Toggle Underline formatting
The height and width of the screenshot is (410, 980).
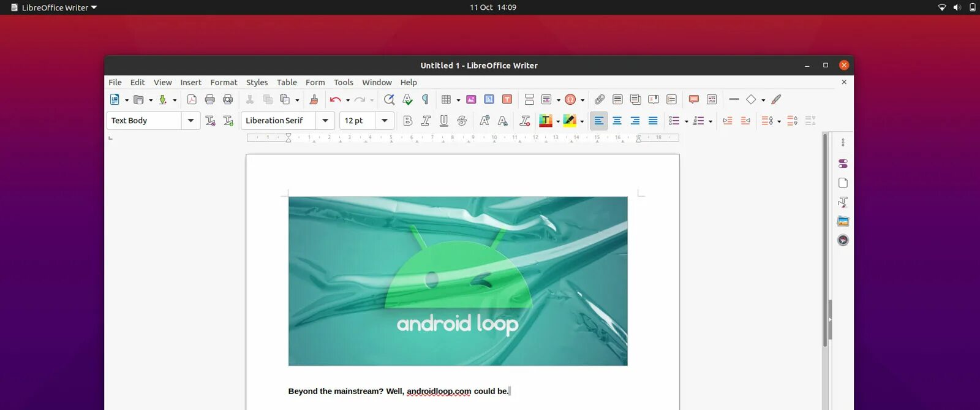(444, 121)
